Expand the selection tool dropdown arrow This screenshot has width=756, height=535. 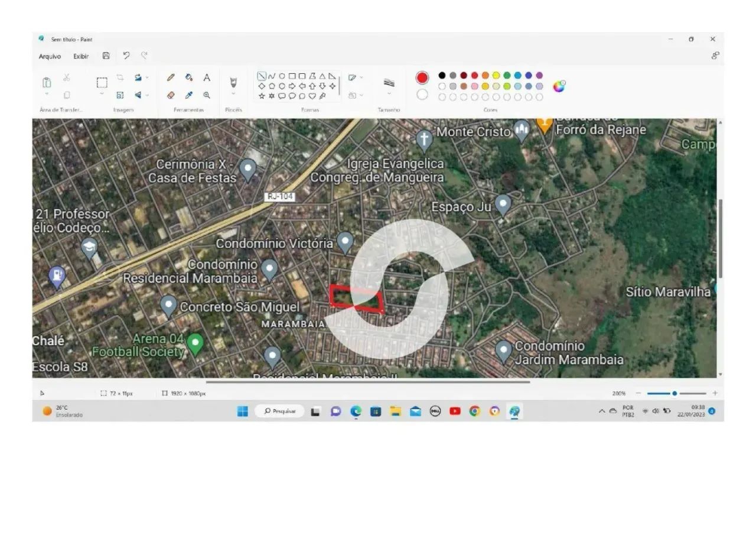click(x=102, y=93)
